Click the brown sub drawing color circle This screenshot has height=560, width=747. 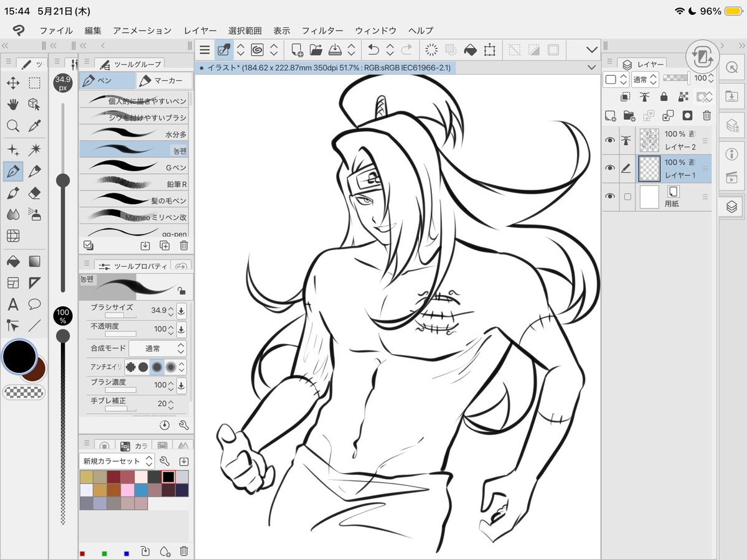coord(35,372)
